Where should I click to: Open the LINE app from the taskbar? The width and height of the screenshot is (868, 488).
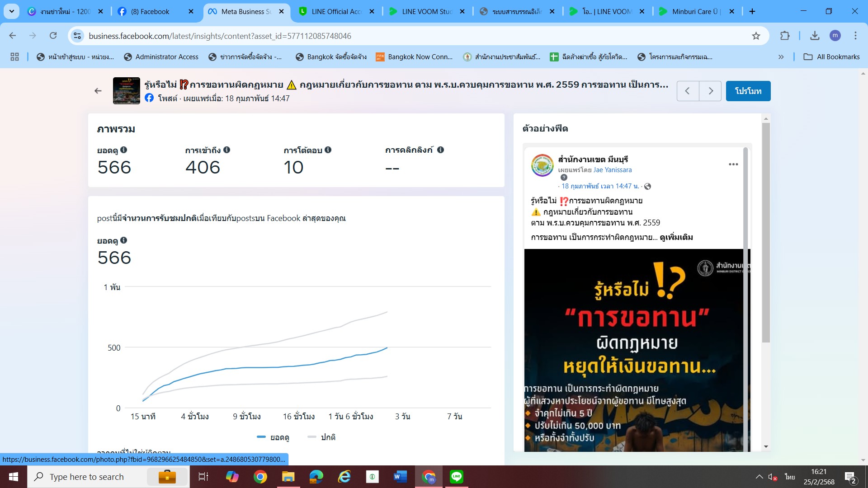coord(457,477)
